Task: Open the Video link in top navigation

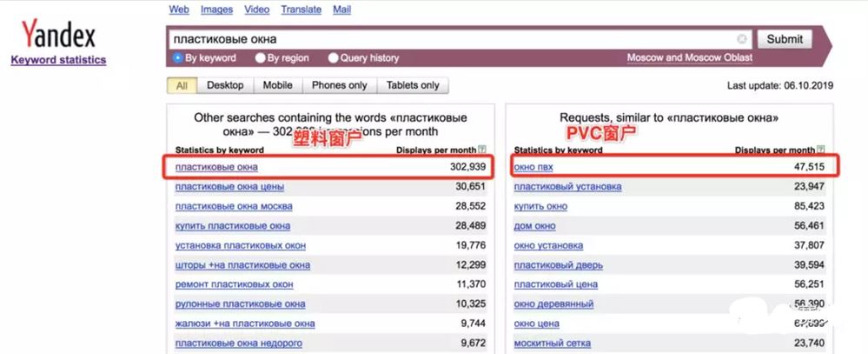Action: point(257,10)
